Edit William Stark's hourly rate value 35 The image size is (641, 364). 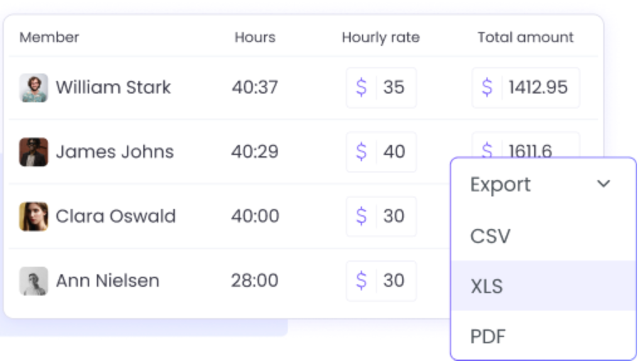coord(394,87)
